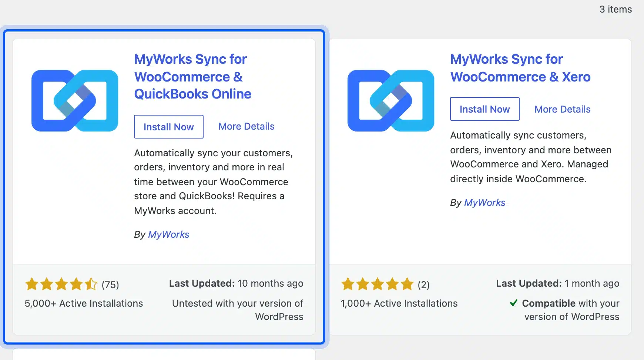This screenshot has width=644, height=360.
Task: Click the '3 items' count text
Action: click(x=616, y=9)
